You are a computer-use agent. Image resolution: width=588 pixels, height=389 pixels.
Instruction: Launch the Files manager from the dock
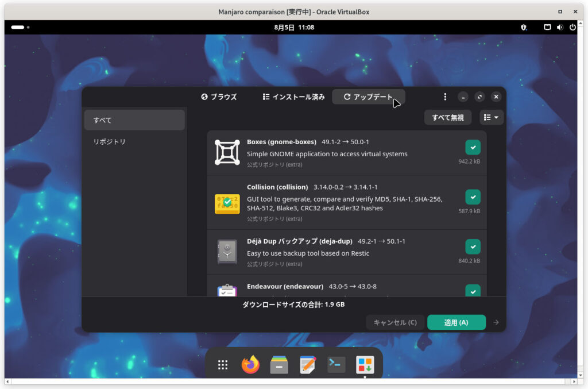[x=279, y=365]
